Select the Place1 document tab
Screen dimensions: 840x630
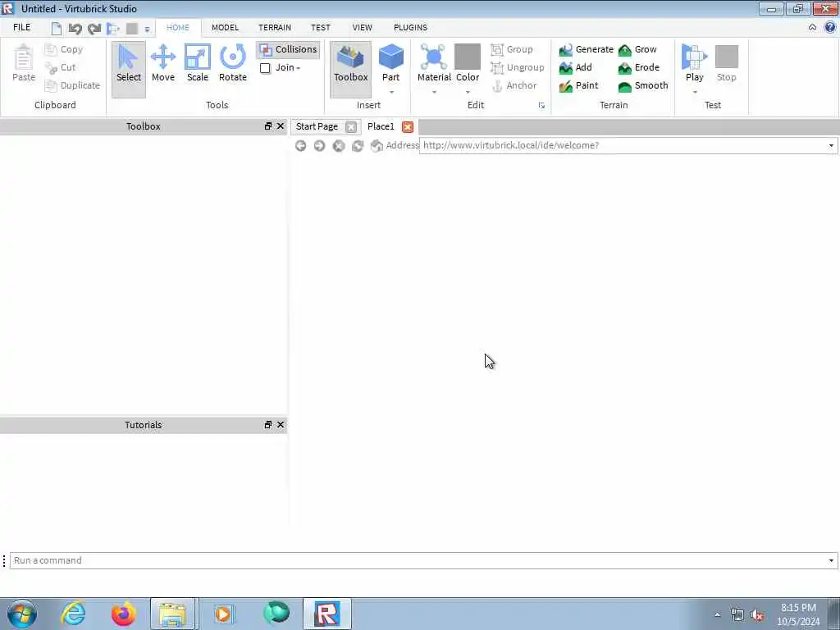381,126
